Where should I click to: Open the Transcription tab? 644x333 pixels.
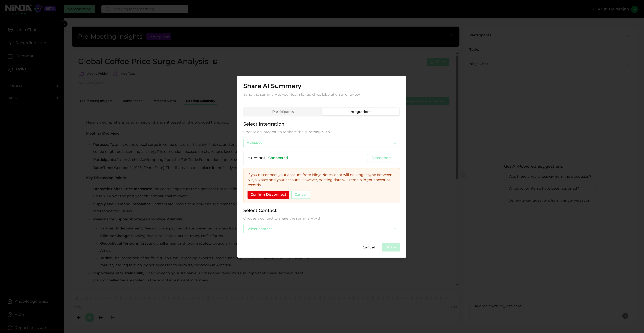click(x=132, y=101)
